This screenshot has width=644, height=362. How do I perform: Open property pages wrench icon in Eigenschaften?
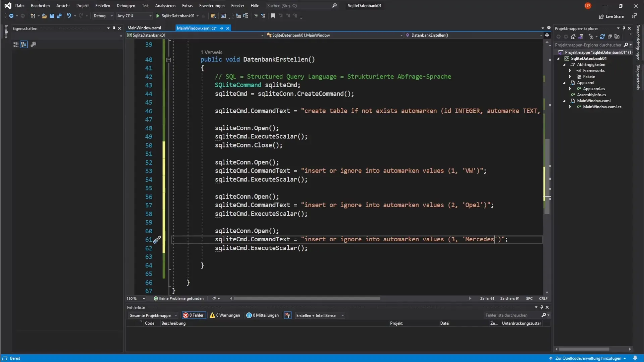33,44
